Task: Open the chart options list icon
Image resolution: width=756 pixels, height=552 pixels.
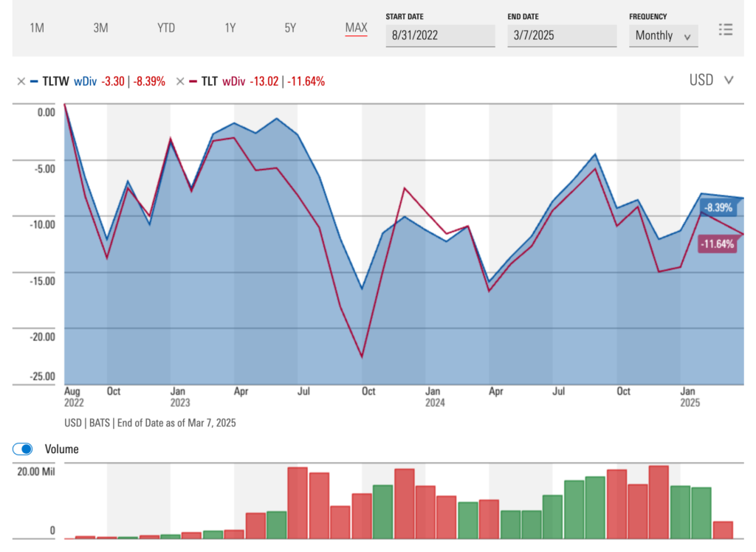Action: pyautogui.click(x=726, y=30)
